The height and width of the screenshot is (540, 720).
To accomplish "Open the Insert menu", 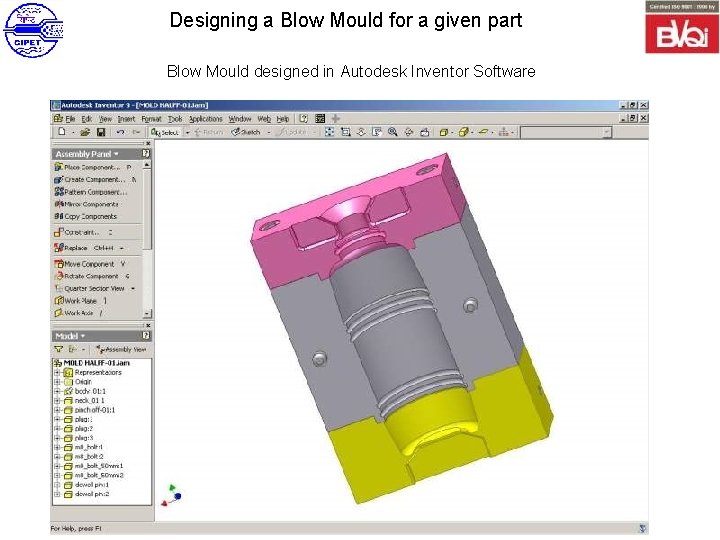I will click(126, 119).
